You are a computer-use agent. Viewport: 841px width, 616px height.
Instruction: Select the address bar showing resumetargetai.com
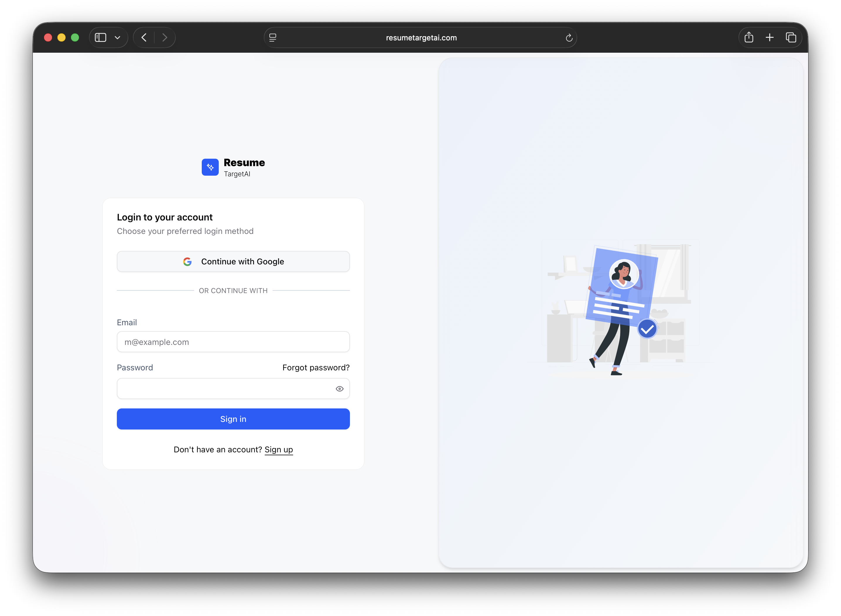click(420, 37)
